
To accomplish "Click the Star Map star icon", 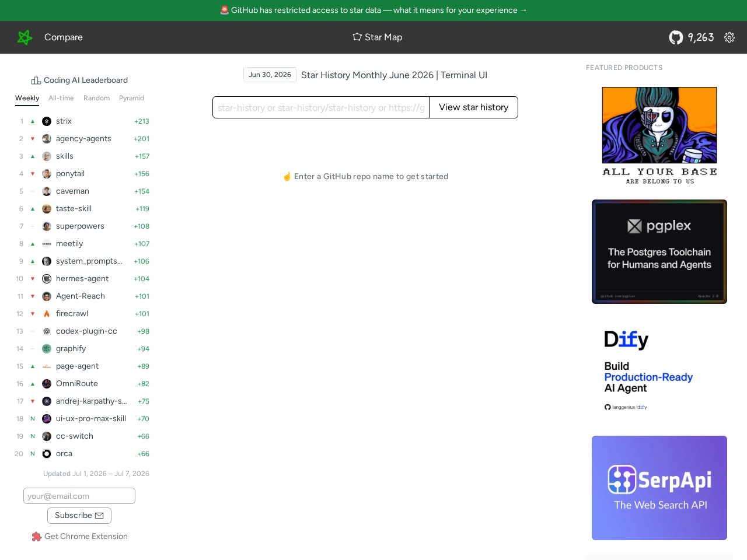I will tap(357, 37).
